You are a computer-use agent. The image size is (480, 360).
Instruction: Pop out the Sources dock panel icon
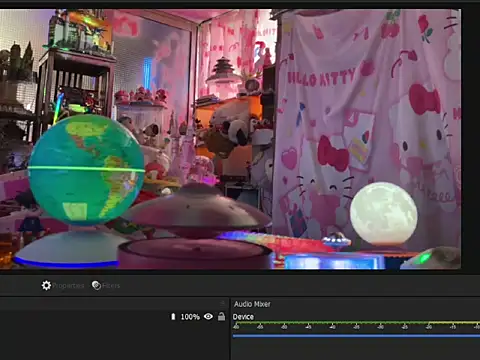point(223,303)
